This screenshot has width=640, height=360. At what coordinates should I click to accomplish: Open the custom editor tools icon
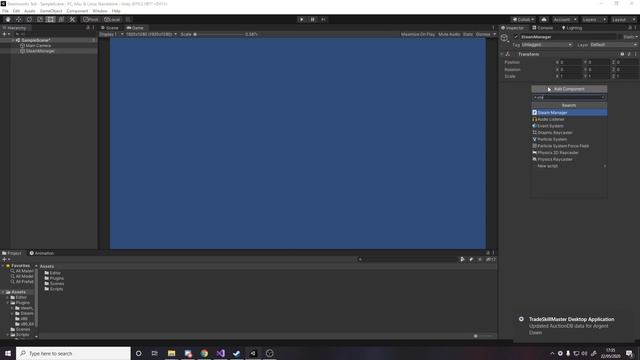[x=72, y=20]
